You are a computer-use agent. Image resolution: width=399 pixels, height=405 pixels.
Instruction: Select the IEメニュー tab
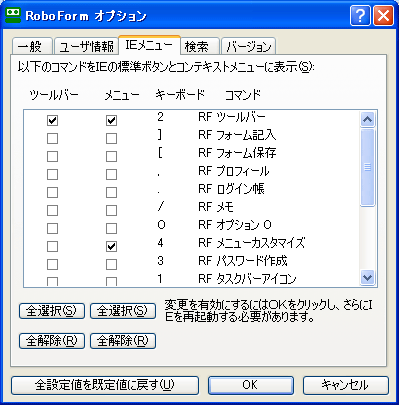(149, 45)
